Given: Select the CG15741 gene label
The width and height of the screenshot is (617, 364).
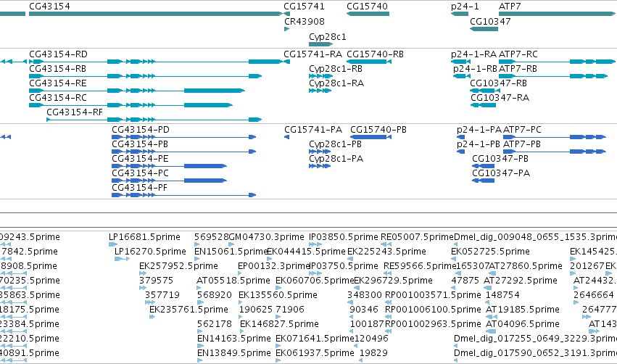Looking at the screenshot, I should coord(305,7).
